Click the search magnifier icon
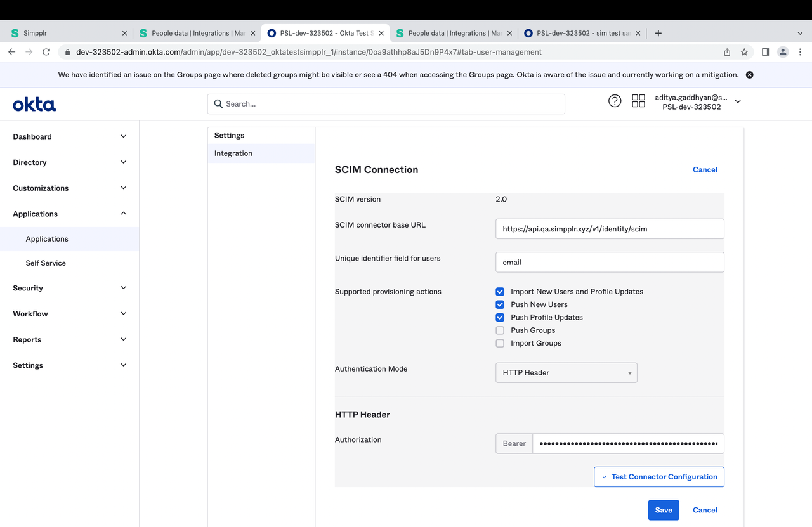The width and height of the screenshot is (812, 527). (218, 103)
